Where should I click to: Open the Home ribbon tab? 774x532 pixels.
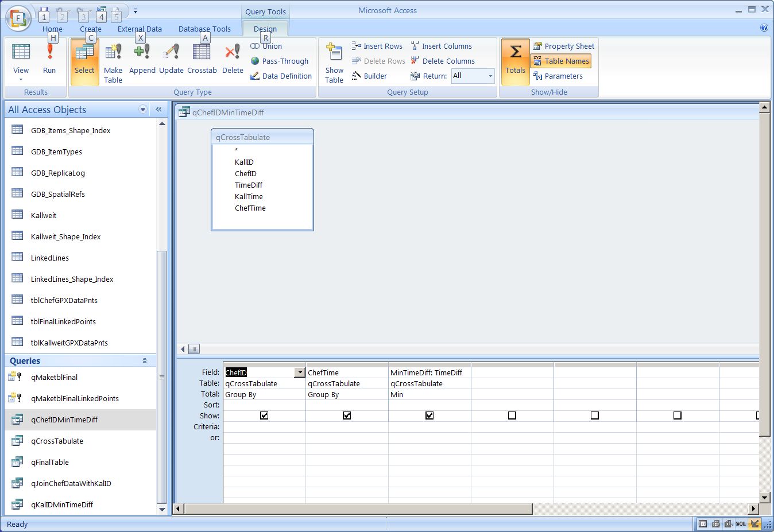tap(52, 29)
